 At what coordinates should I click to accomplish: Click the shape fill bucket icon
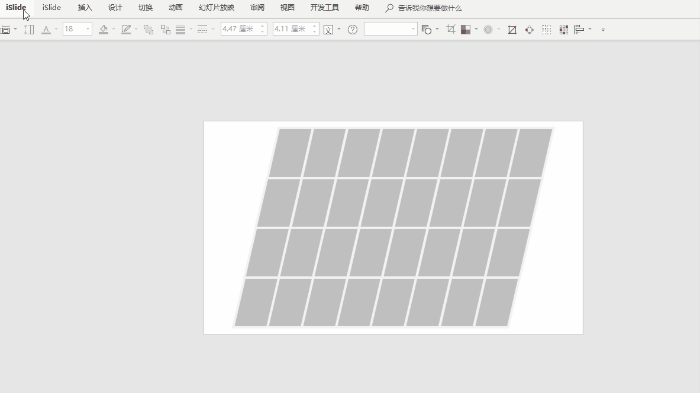pyautogui.click(x=104, y=29)
